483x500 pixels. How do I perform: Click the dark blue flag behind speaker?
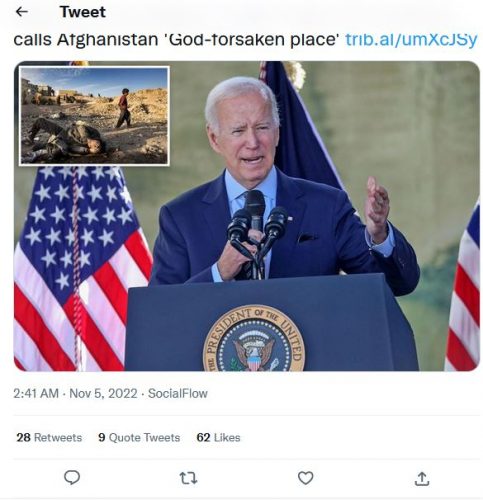[x=298, y=127]
